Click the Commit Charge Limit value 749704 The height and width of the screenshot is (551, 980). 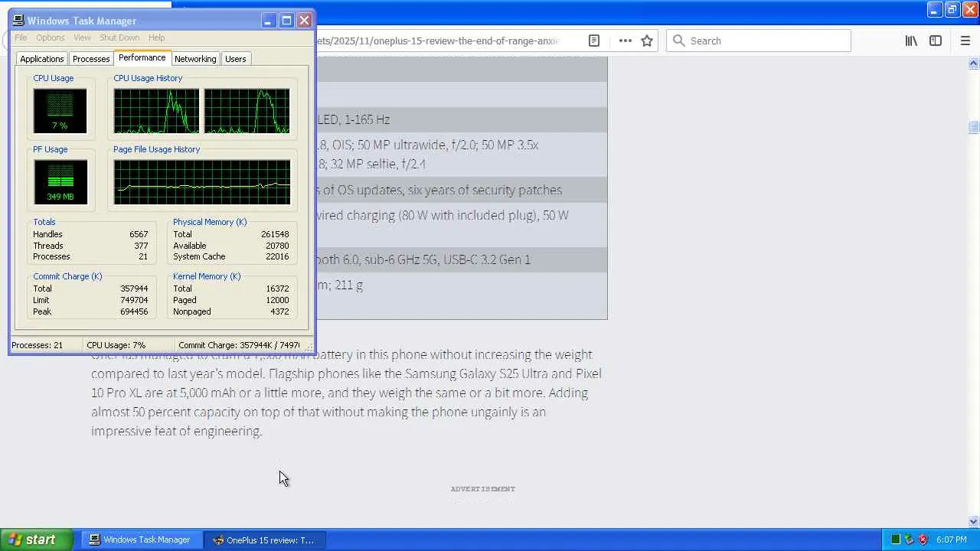coord(134,300)
